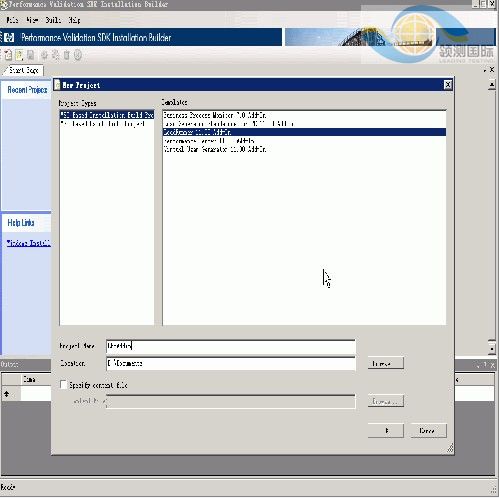Click the Cancel button in New Project
Screen dimensions: 499x498
click(428, 431)
